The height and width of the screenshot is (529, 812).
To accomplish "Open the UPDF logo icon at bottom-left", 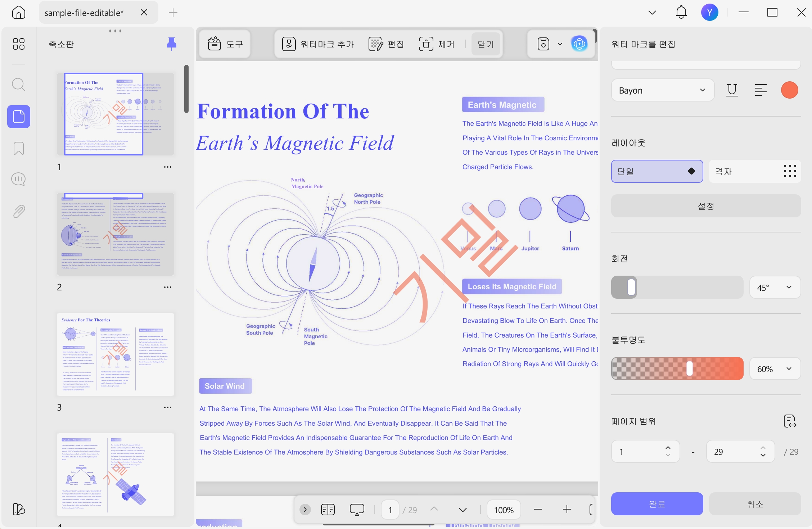I will coord(18,509).
